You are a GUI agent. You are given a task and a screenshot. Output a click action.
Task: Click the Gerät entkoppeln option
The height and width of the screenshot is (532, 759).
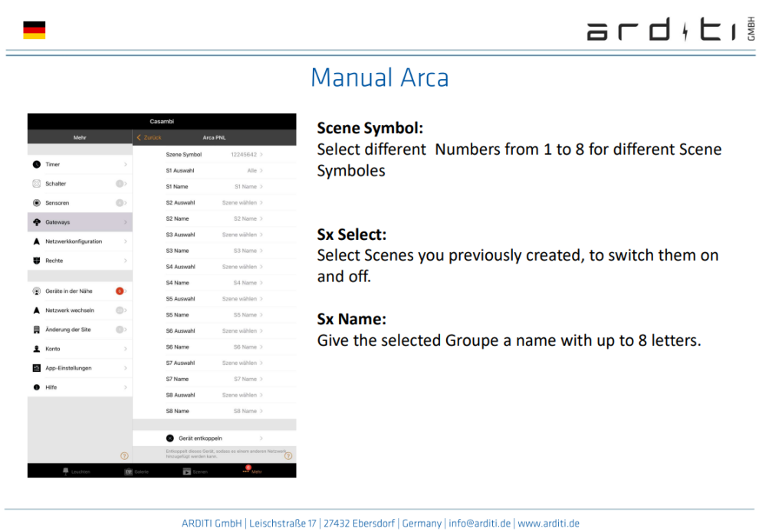click(215, 438)
